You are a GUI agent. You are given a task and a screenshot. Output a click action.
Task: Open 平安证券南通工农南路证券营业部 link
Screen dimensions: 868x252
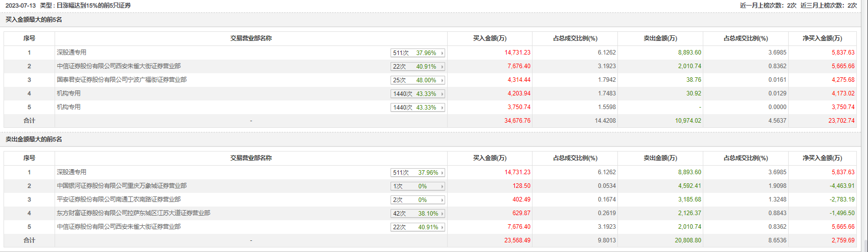pyautogui.click(x=118, y=199)
